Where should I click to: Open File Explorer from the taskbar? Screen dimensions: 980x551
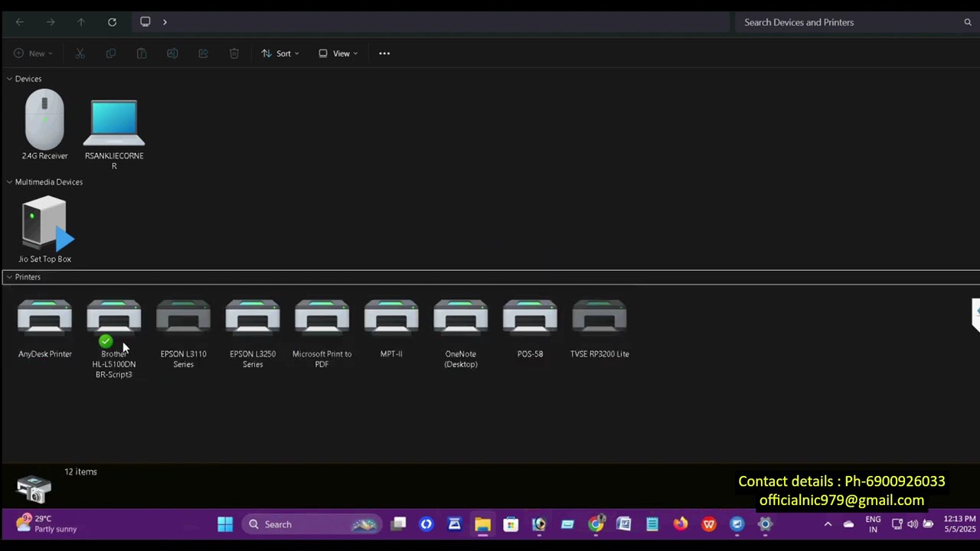pyautogui.click(x=482, y=524)
